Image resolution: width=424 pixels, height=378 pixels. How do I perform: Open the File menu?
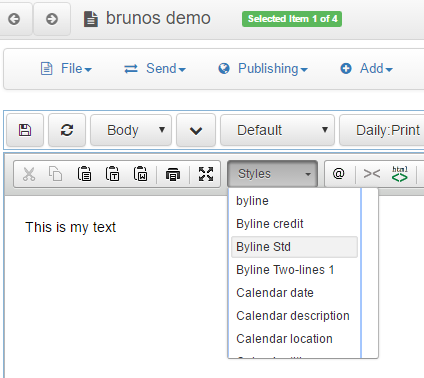click(x=66, y=69)
